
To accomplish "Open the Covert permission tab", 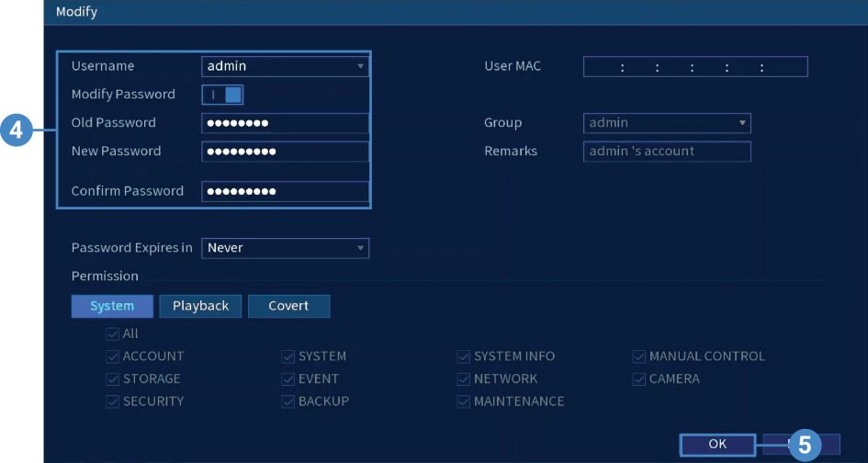I will point(288,306).
